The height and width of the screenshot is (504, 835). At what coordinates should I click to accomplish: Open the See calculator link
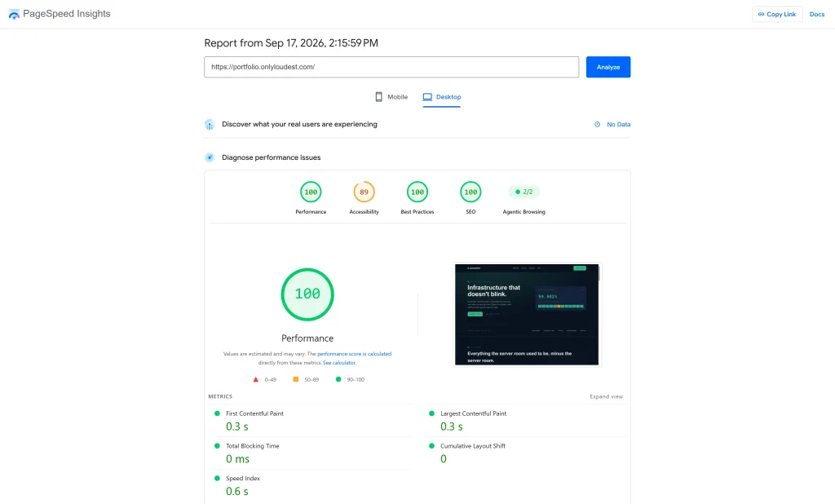coord(338,363)
